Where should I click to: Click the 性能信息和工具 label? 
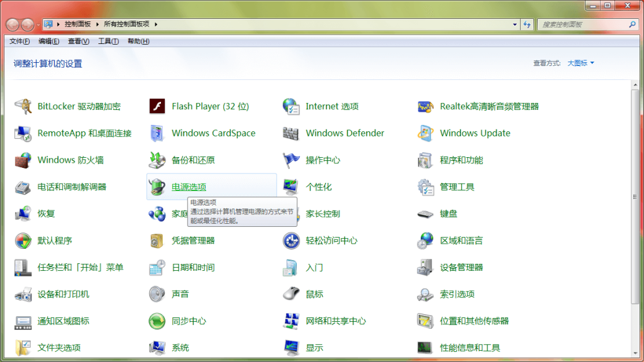click(470, 348)
